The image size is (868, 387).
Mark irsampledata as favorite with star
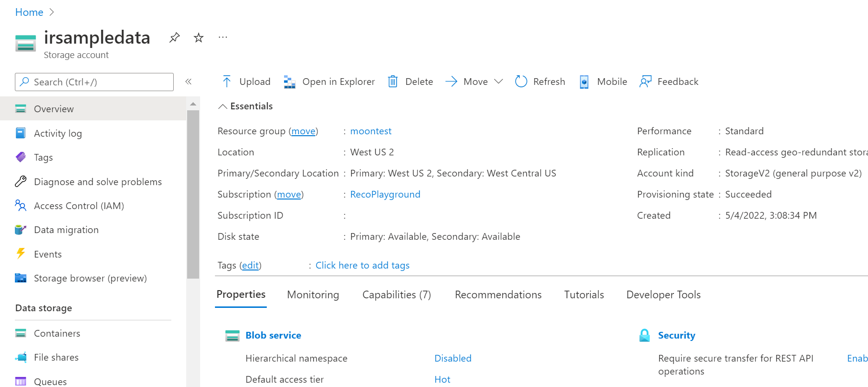click(x=199, y=37)
